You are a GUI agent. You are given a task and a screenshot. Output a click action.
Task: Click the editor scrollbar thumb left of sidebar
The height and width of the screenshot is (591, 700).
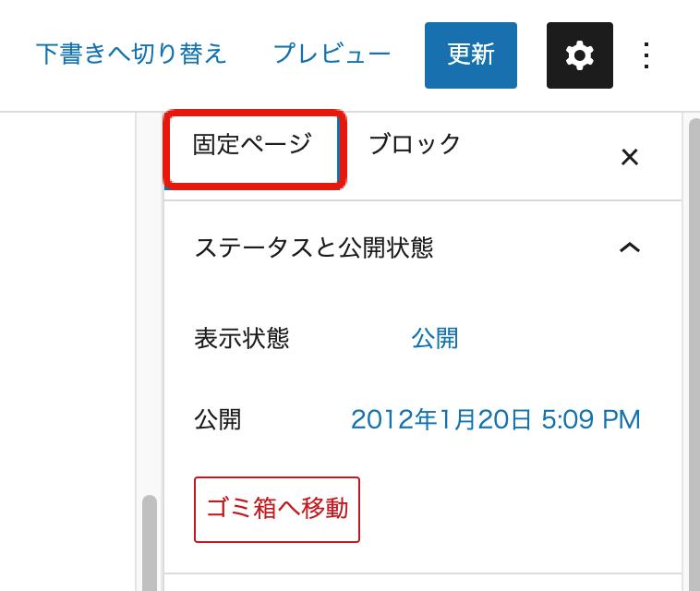tap(149, 545)
